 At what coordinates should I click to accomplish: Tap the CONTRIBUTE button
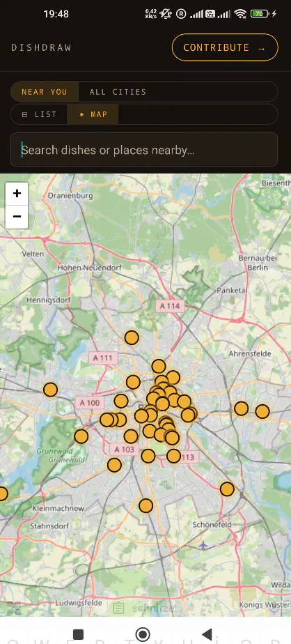click(225, 47)
